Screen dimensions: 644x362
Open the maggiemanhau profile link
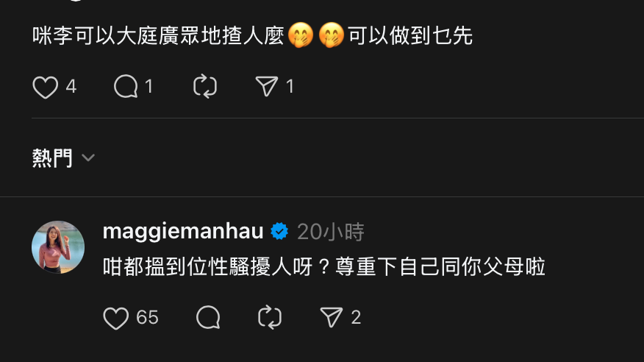(183, 231)
